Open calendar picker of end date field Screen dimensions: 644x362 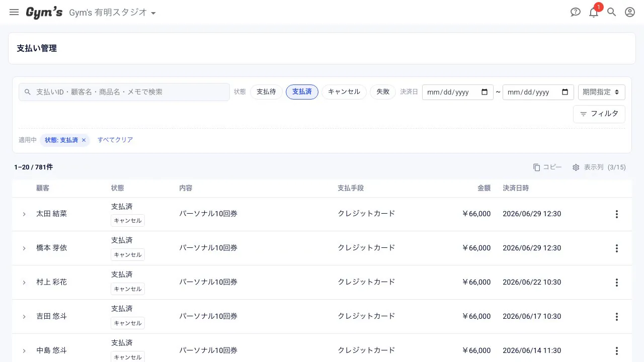tap(565, 92)
